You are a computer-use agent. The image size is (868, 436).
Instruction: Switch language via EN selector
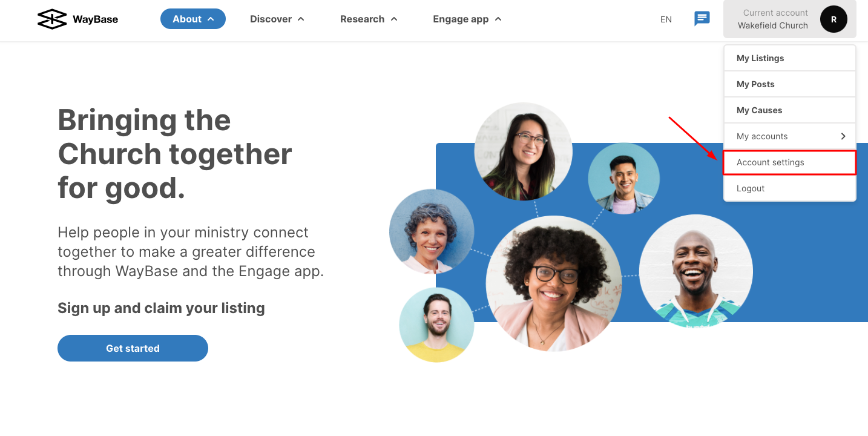pyautogui.click(x=666, y=19)
